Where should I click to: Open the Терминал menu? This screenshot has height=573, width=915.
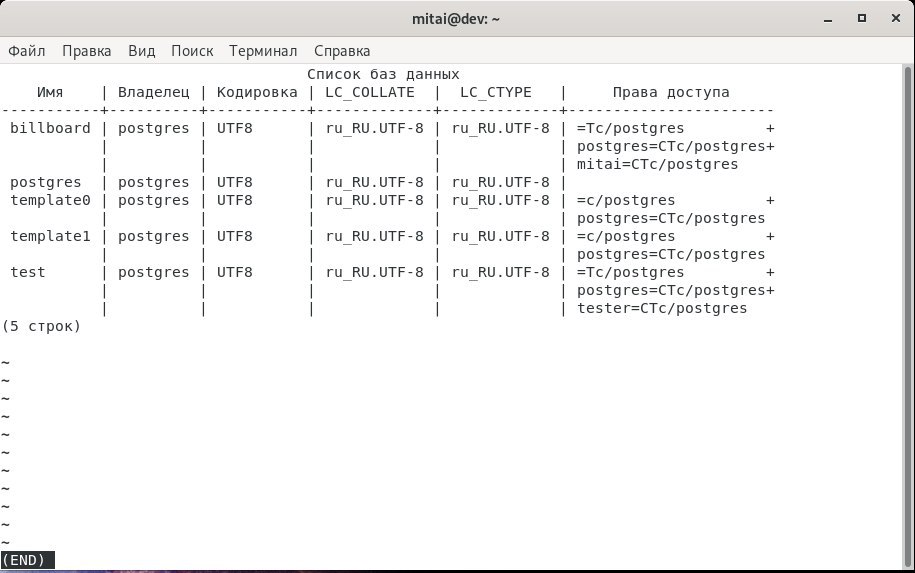[x=263, y=51]
